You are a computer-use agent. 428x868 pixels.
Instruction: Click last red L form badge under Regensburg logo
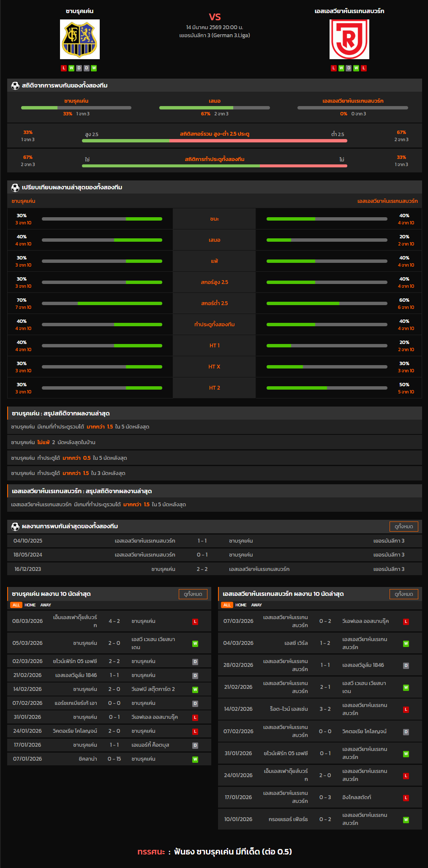[x=364, y=68]
